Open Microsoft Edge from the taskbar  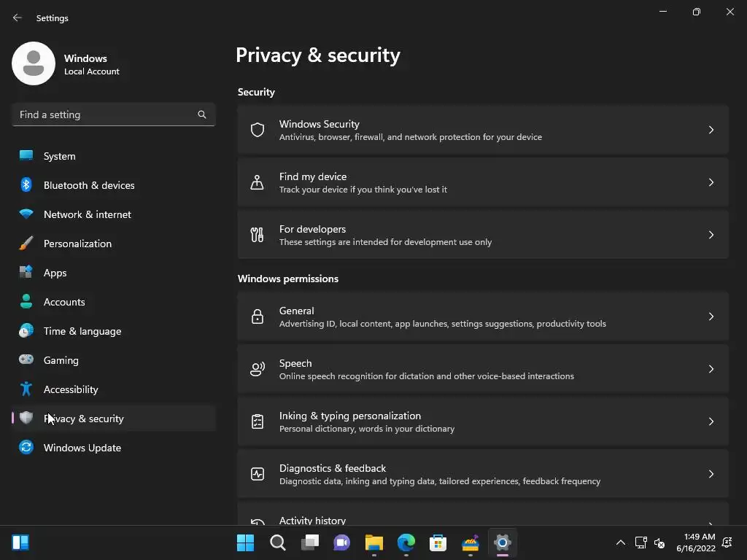point(406,542)
